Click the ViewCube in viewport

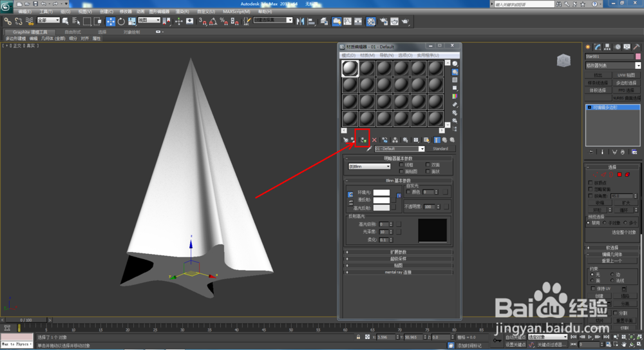pyautogui.click(x=564, y=61)
